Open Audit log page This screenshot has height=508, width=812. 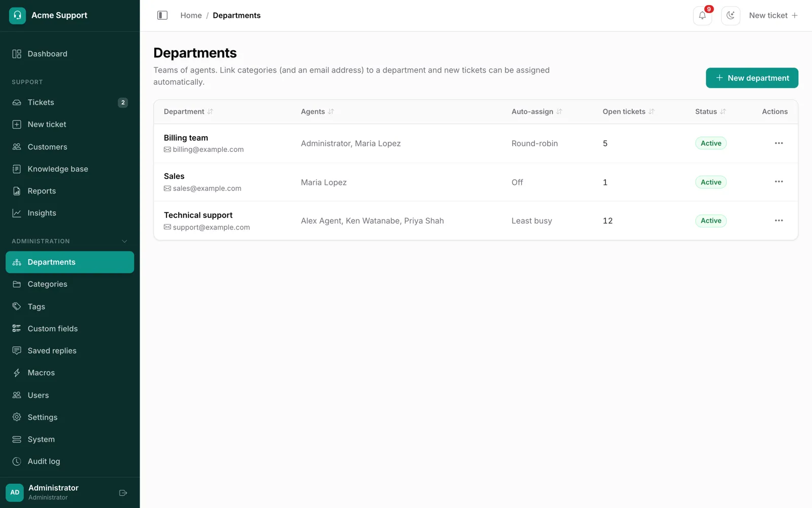[x=70, y=461]
